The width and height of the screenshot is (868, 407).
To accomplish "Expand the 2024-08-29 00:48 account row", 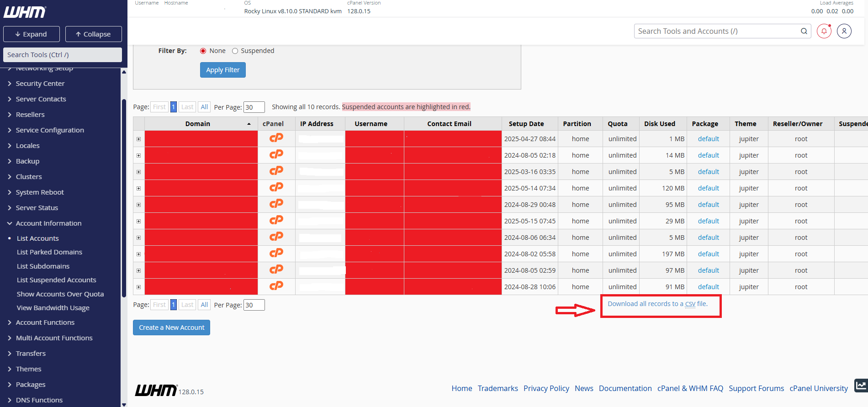I will click(138, 205).
